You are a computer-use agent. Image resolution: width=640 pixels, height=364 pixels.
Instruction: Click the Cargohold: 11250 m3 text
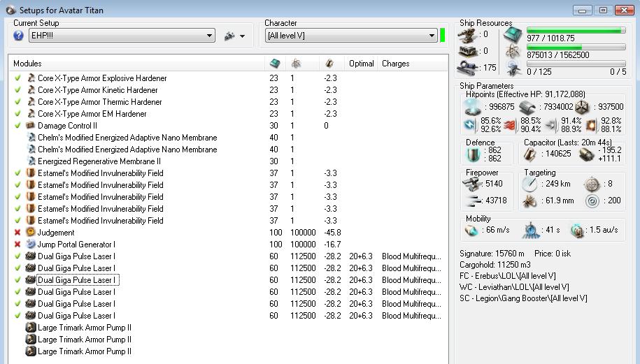click(495, 265)
